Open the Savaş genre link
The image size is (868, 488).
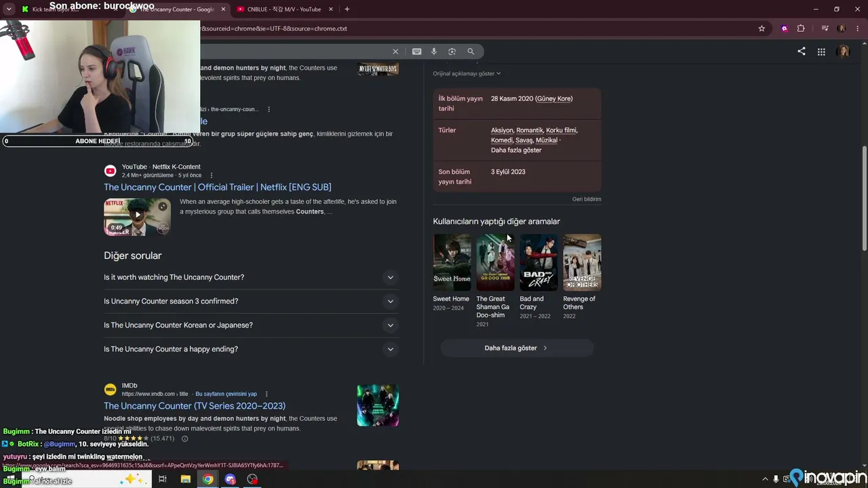point(524,140)
